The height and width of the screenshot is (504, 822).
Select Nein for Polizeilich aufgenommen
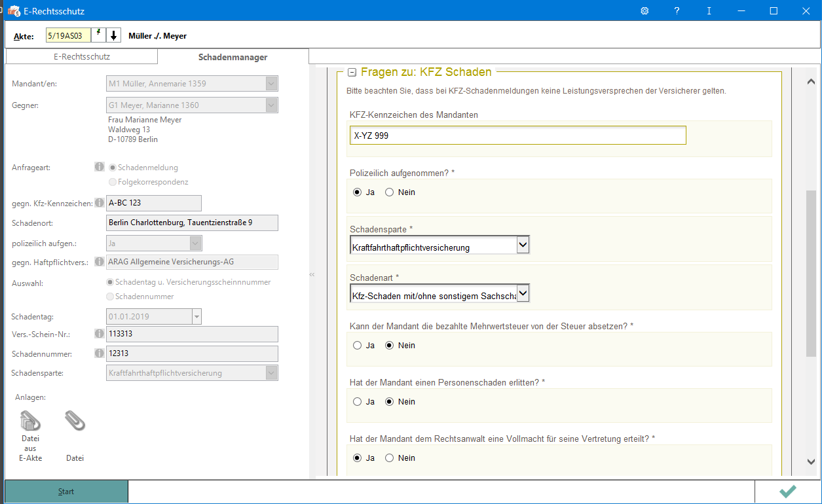coord(390,192)
